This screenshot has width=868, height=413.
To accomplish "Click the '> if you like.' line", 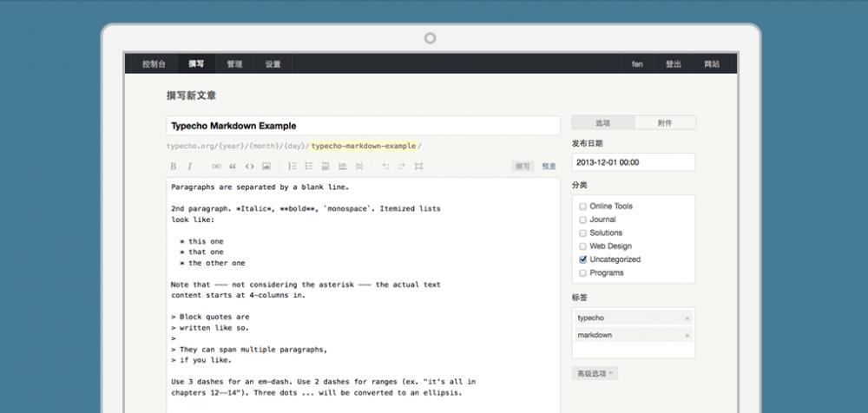I will 201,360.
